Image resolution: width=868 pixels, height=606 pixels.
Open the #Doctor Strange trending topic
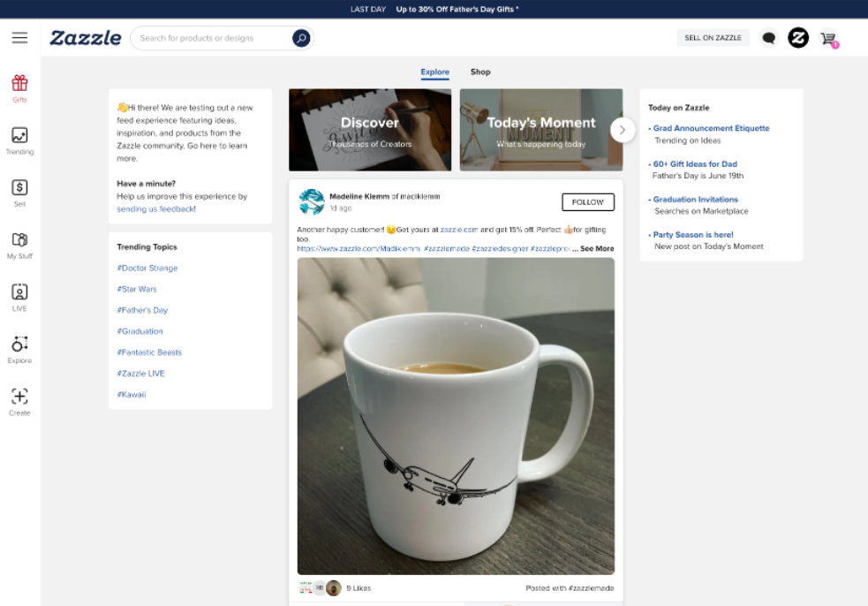[147, 268]
